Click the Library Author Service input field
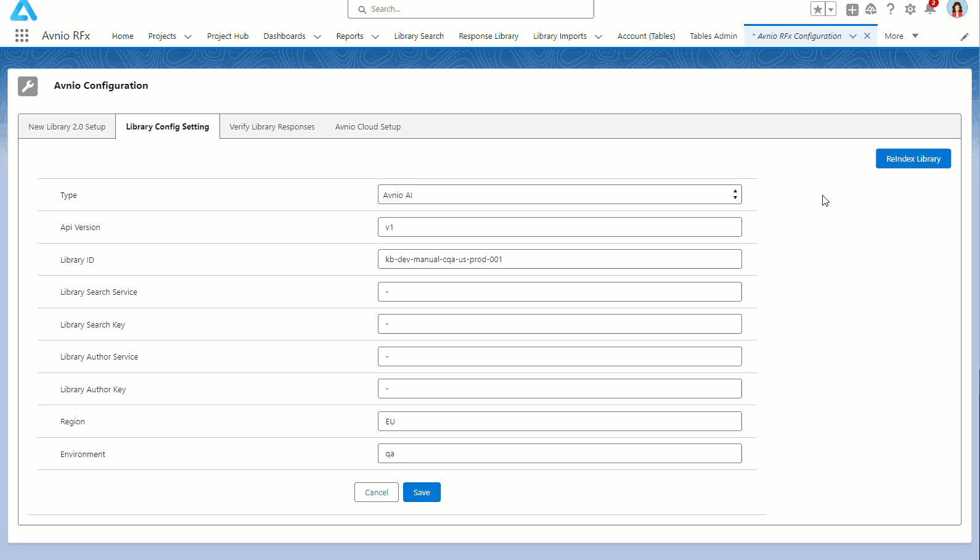Image resolution: width=980 pixels, height=560 pixels. 560,356
